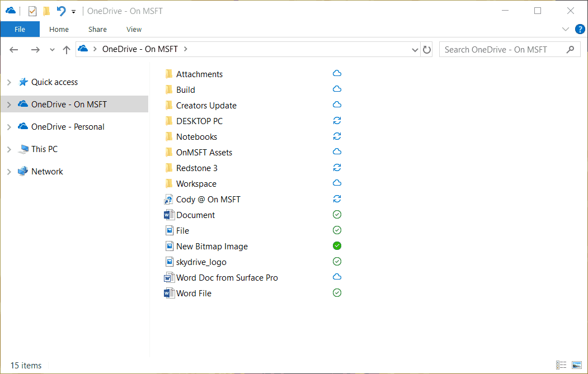Open the Recent locations dropdown
This screenshot has width=588, height=374.
52,50
